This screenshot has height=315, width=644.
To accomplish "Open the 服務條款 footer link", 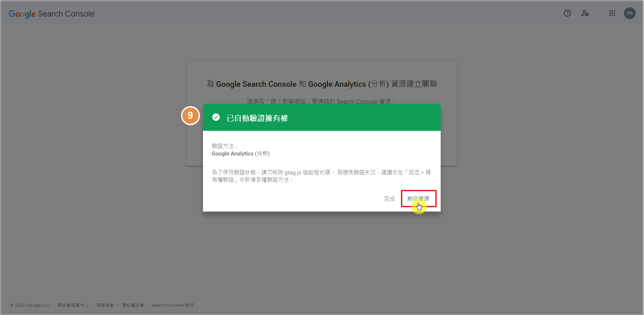I will click(x=105, y=305).
